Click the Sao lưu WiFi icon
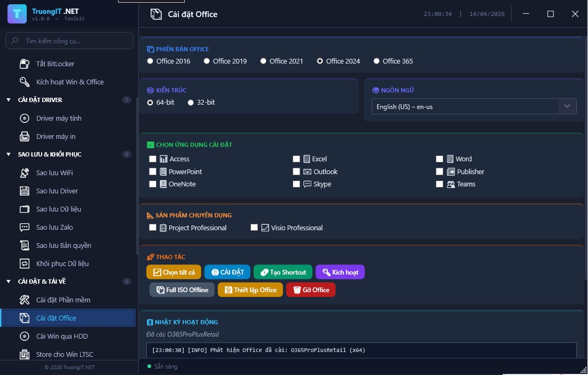The height and width of the screenshot is (375, 588). tap(25, 173)
